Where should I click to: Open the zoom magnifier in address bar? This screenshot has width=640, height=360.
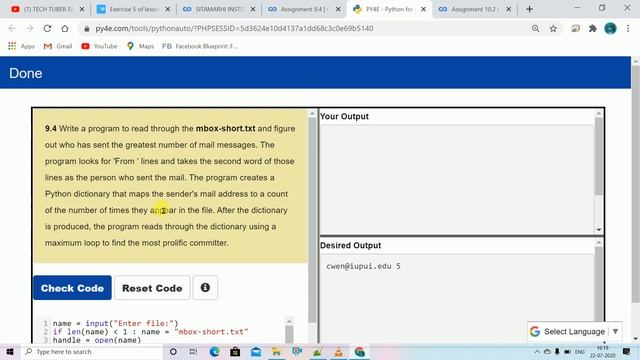(536, 28)
